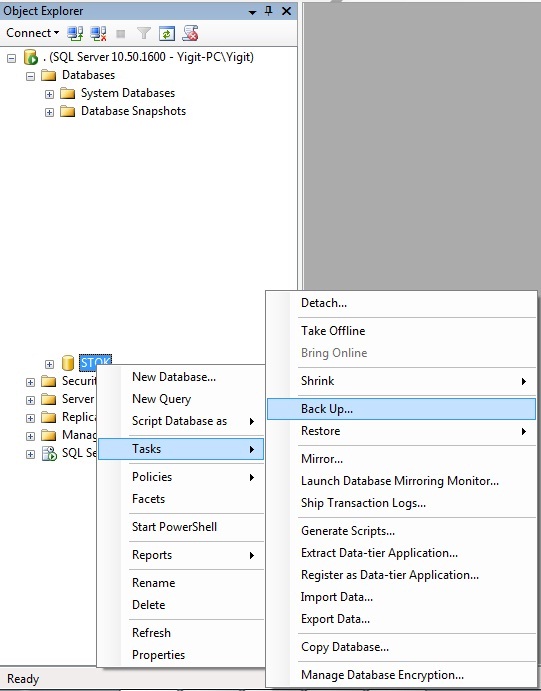The width and height of the screenshot is (541, 691).
Task: Click the Connect Object Explorer toolbar icon
Action: (75, 33)
